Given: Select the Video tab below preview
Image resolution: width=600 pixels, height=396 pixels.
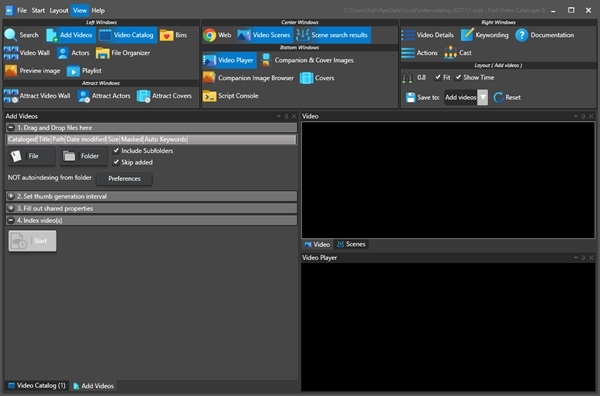Looking at the screenshot, I should click(x=317, y=244).
